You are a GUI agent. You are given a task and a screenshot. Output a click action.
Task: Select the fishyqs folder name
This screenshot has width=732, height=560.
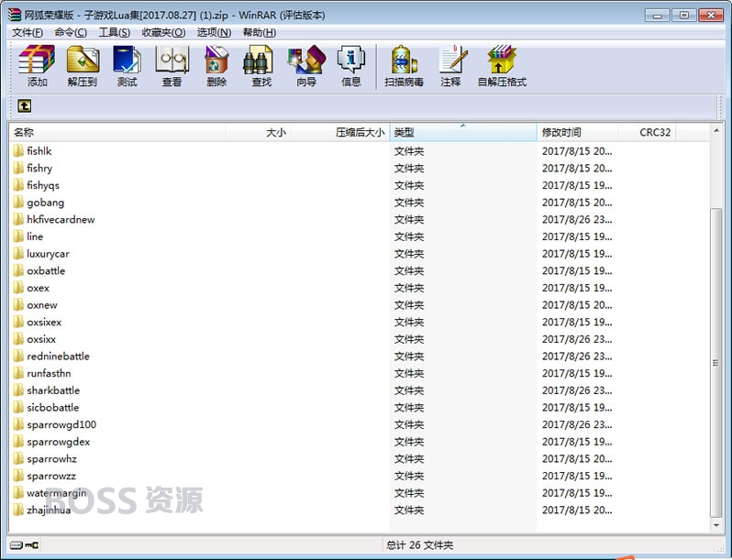43,185
